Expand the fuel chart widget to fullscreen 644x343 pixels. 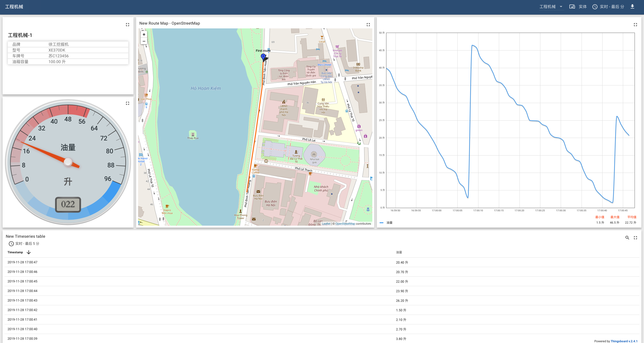tap(635, 25)
